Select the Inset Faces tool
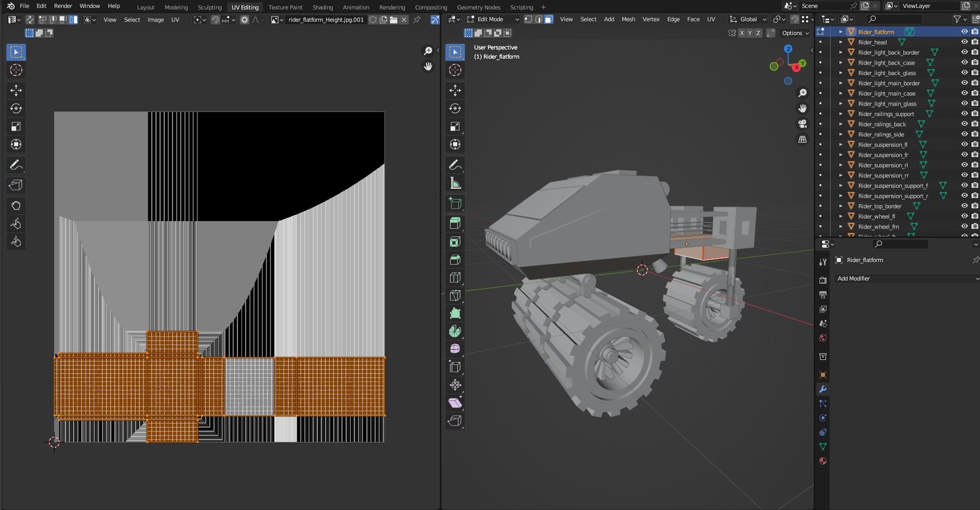Image resolution: width=980 pixels, height=510 pixels. click(x=455, y=241)
